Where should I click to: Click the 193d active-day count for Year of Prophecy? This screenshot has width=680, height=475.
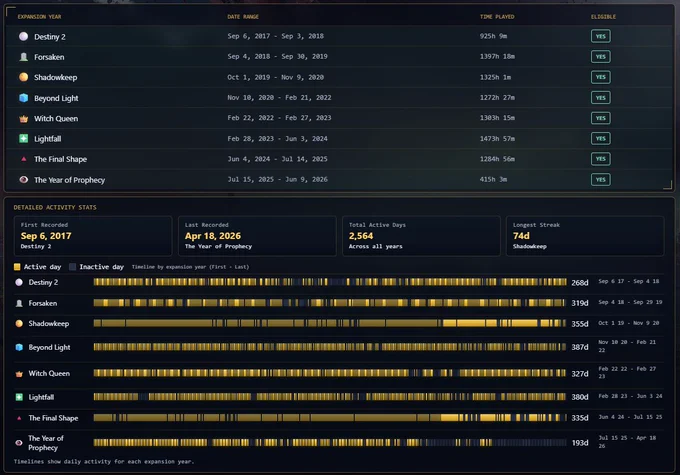pos(580,443)
